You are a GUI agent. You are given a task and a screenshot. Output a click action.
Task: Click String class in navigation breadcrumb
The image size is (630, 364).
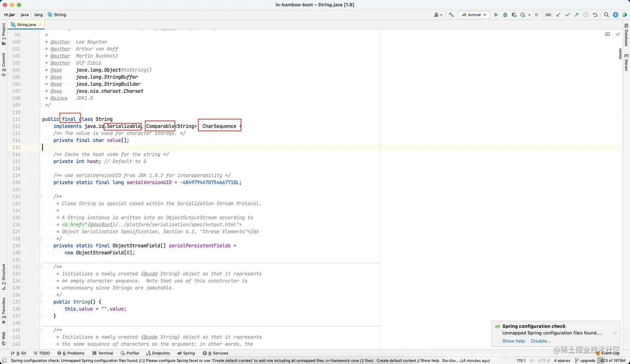point(57,15)
